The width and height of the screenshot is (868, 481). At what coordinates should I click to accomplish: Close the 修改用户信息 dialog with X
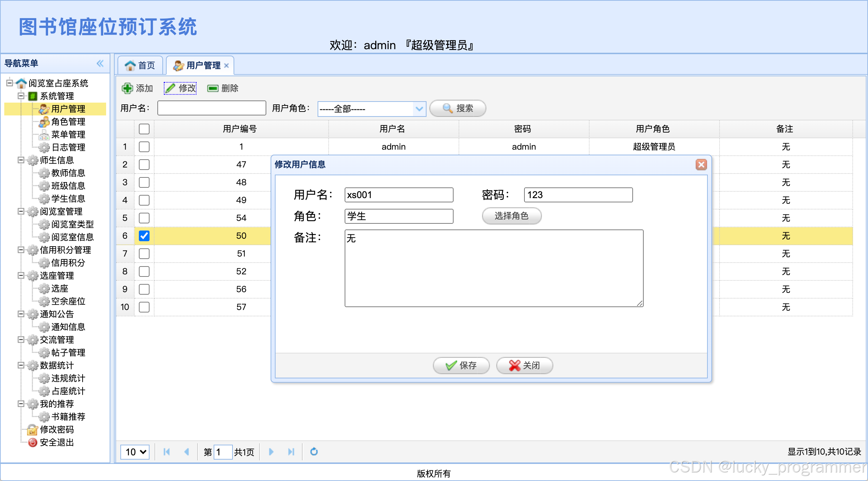[x=701, y=165]
